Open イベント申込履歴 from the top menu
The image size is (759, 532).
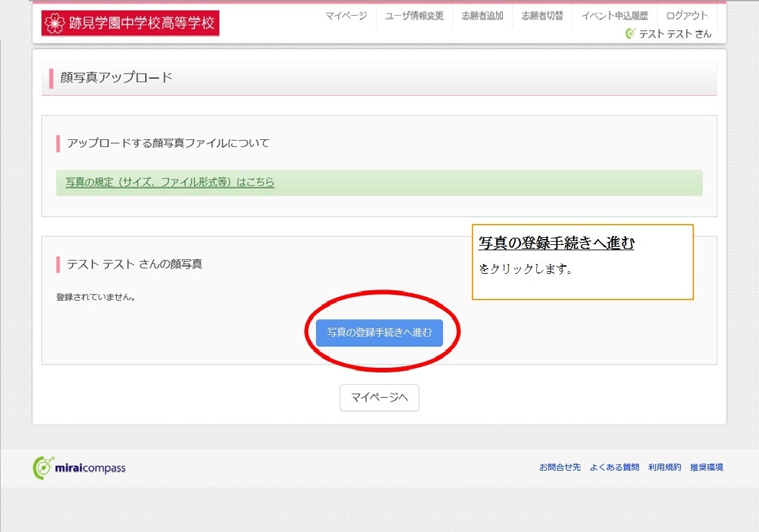point(614,16)
